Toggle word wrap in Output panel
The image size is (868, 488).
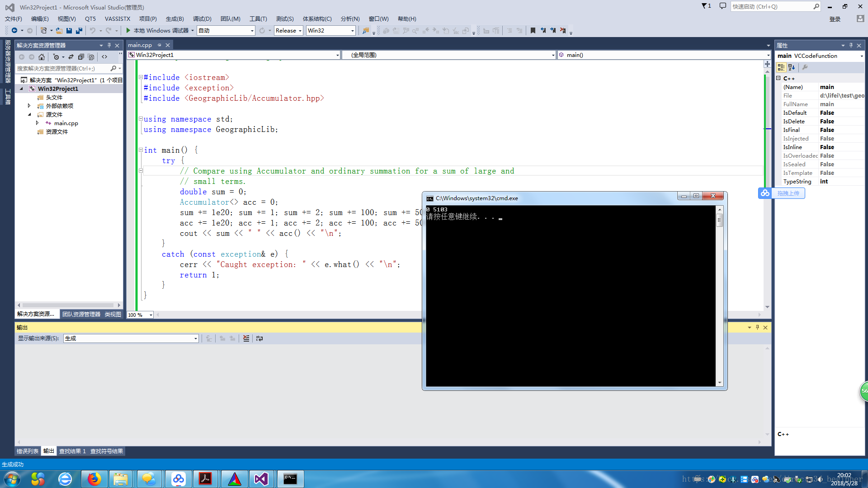259,338
